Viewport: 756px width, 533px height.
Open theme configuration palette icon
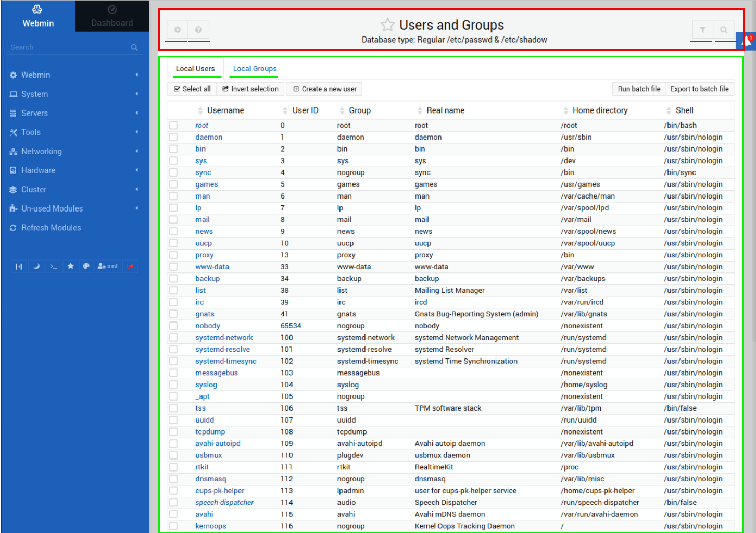tap(86, 266)
